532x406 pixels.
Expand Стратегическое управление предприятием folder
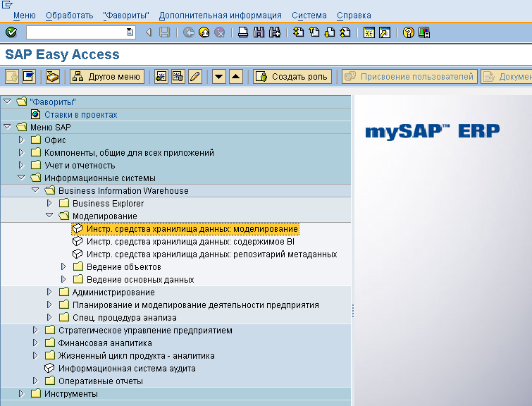(x=35, y=330)
